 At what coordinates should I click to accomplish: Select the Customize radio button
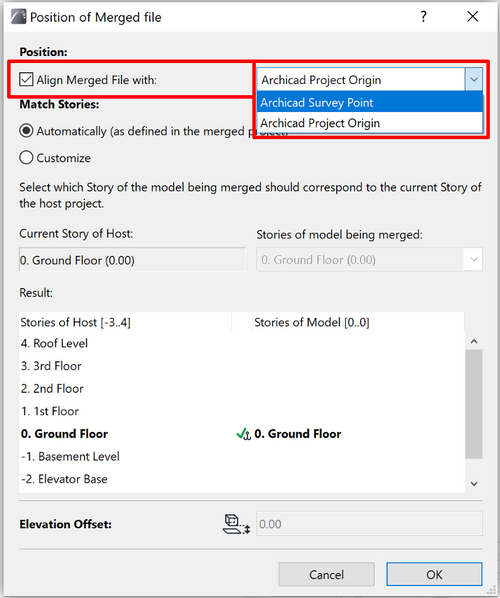click(x=26, y=158)
